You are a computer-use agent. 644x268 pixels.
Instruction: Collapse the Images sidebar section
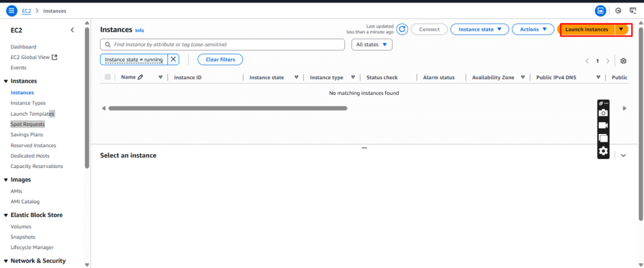coord(6,180)
